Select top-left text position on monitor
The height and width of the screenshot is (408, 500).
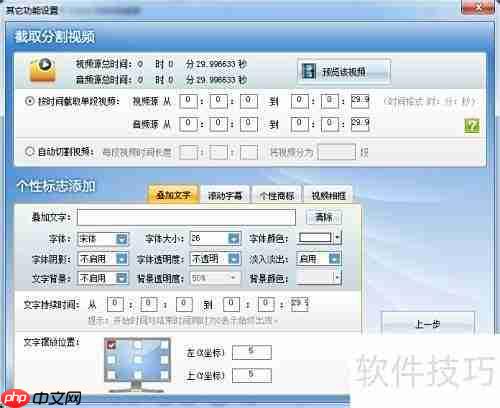tap(111, 345)
